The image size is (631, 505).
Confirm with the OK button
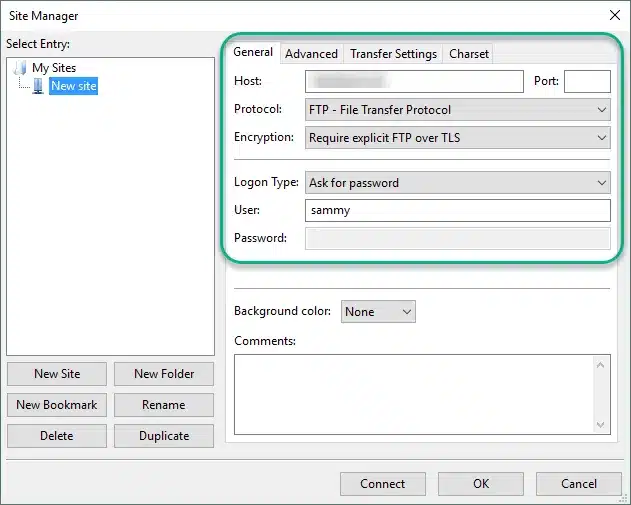coord(481,484)
